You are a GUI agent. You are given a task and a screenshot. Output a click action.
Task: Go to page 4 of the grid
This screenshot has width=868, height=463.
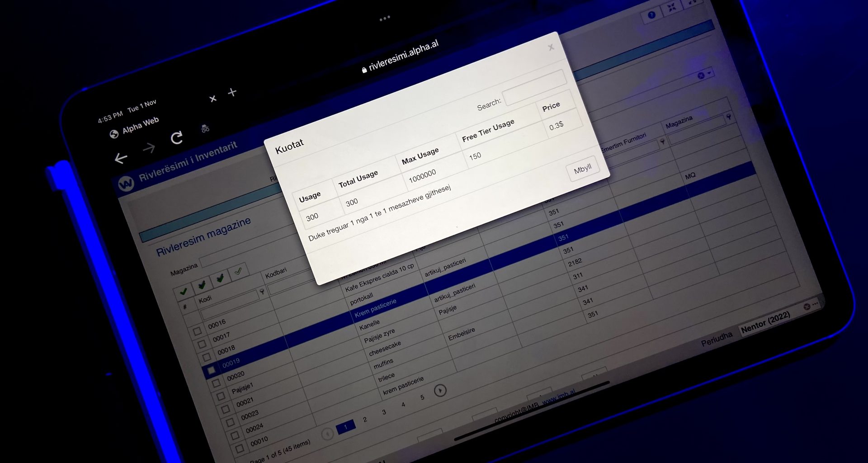tap(403, 405)
